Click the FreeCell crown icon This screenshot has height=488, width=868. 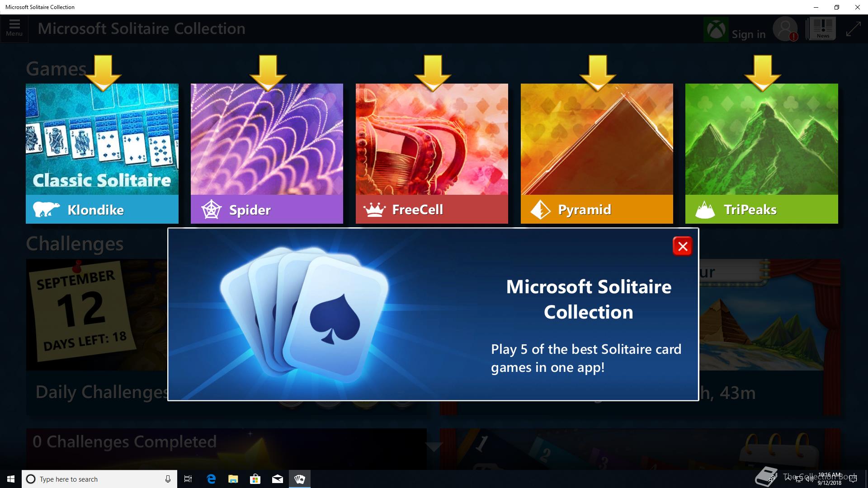pos(374,210)
